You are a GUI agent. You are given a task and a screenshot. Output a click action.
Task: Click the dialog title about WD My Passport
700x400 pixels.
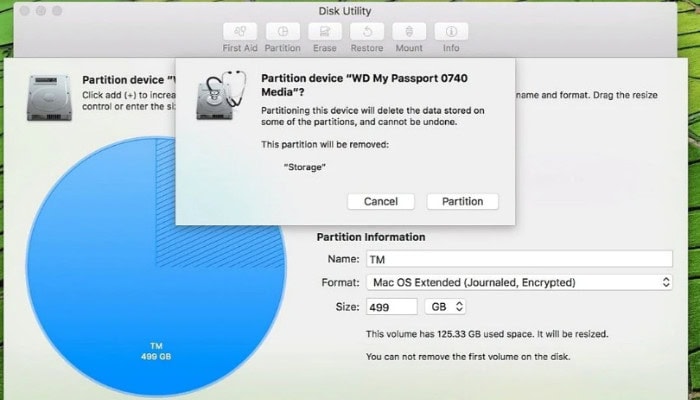pyautogui.click(x=364, y=85)
